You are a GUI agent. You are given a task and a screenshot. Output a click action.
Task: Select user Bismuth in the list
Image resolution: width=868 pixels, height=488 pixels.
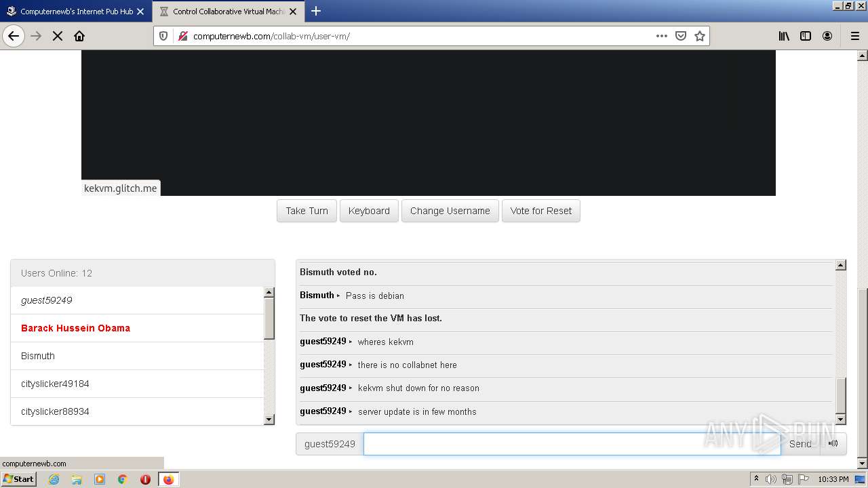pyautogui.click(x=137, y=356)
